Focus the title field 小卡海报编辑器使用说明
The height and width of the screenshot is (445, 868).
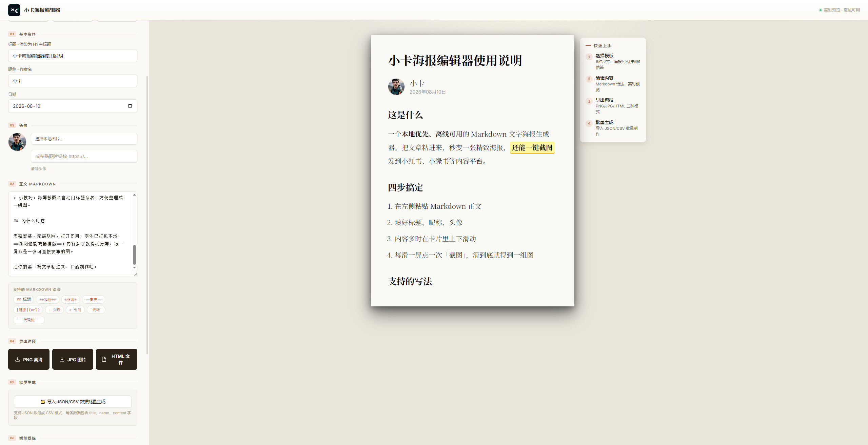coord(73,56)
